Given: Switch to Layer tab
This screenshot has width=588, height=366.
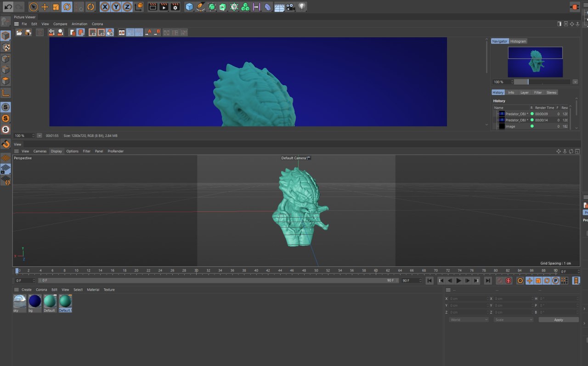Looking at the screenshot, I should pos(525,92).
